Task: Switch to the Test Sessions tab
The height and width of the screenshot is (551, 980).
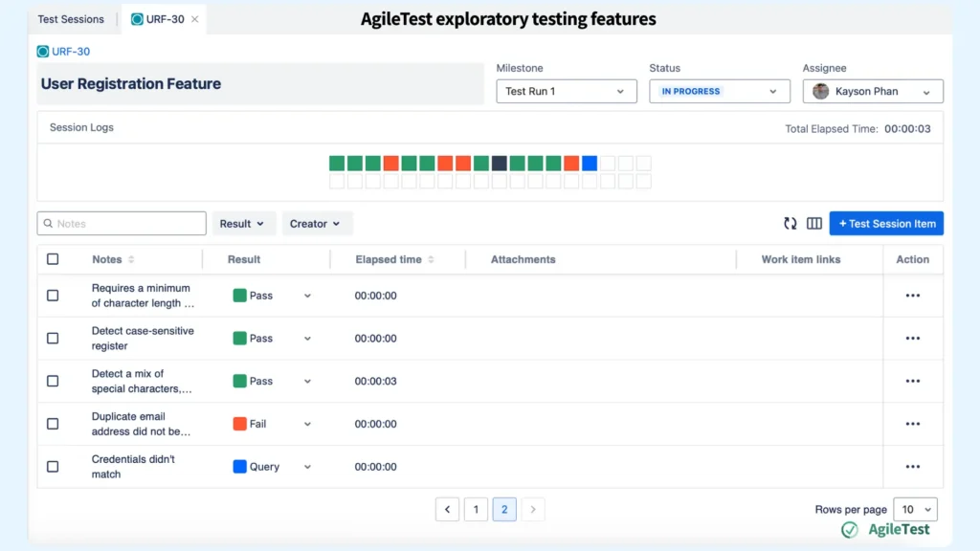Action: [71, 19]
